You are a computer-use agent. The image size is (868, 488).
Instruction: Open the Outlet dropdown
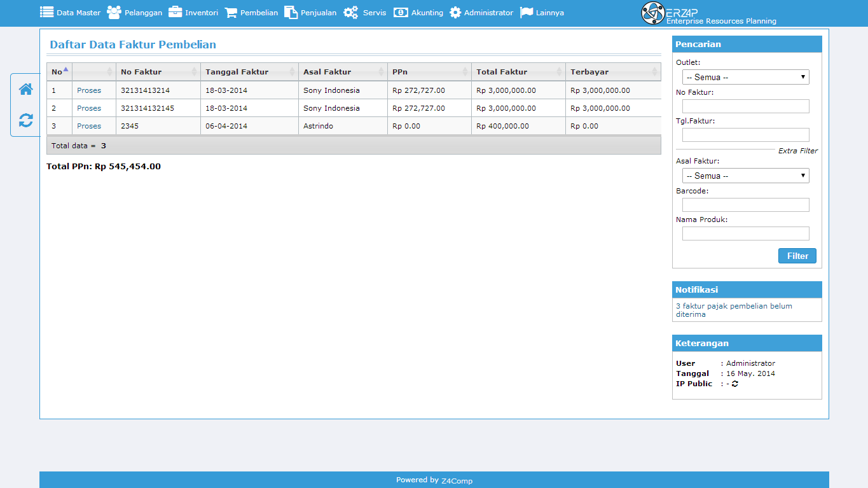click(745, 77)
